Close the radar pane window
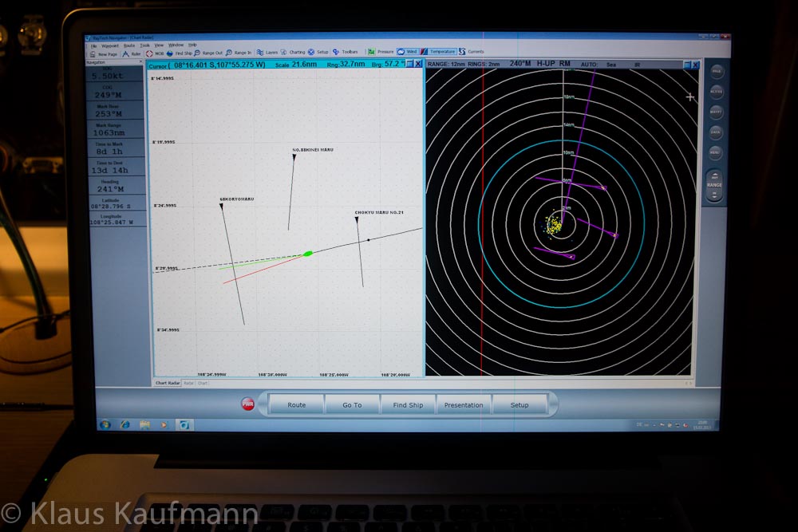Screen dimensions: 798x532 [696, 65]
